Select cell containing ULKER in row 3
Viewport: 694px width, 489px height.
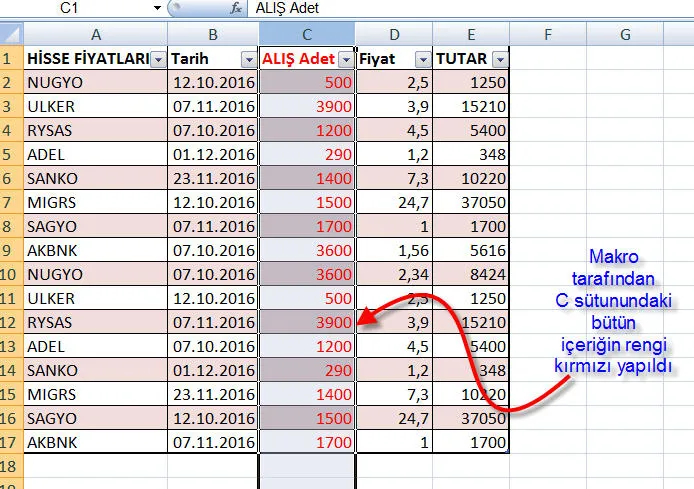tap(95, 106)
